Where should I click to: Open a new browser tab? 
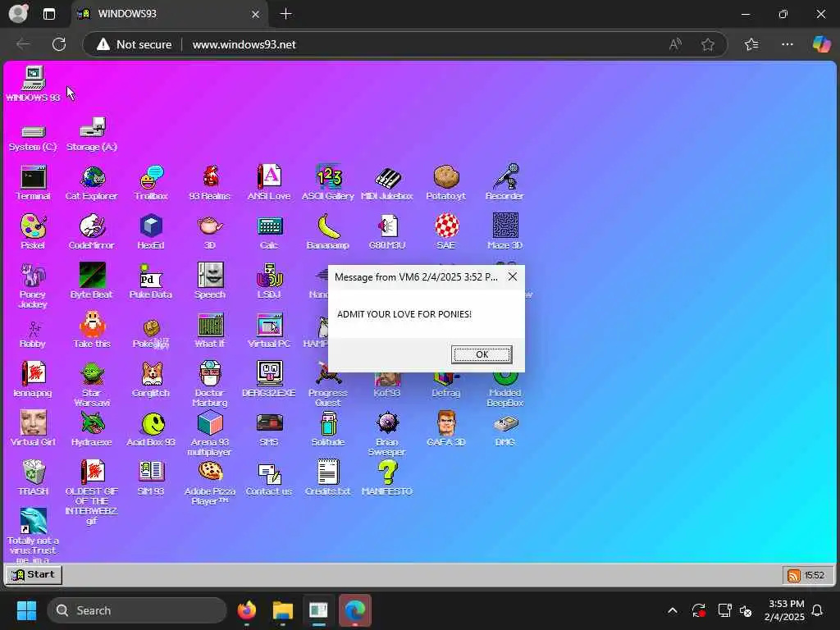(286, 14)
